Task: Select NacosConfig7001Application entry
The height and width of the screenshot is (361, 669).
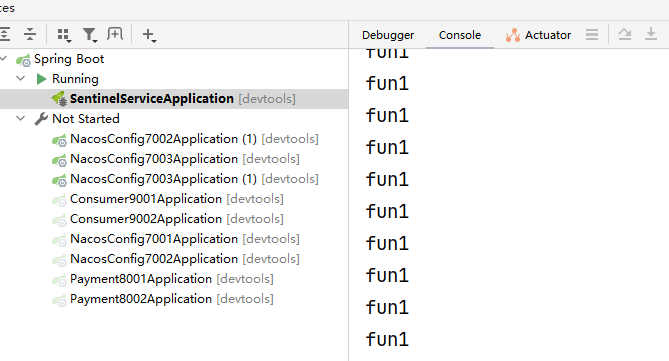Action: coord(174,239)
